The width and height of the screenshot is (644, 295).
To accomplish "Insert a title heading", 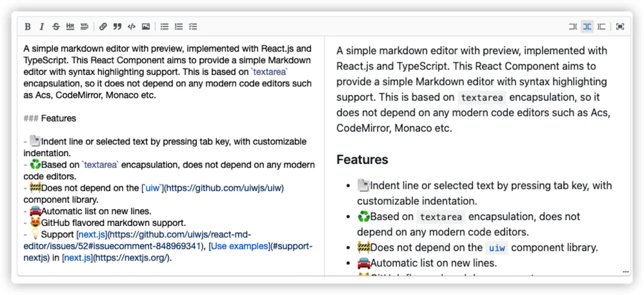I will pyautogui.click(x=84, y=26).
